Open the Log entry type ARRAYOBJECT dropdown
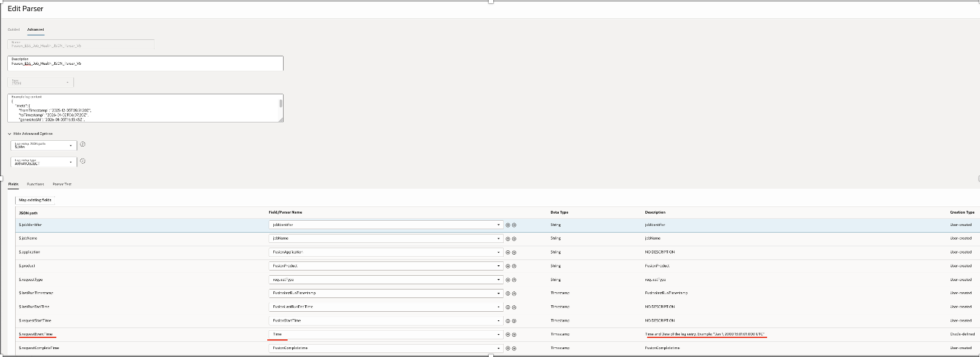Viewport: 980px width, 357px height. pos(43,162)
